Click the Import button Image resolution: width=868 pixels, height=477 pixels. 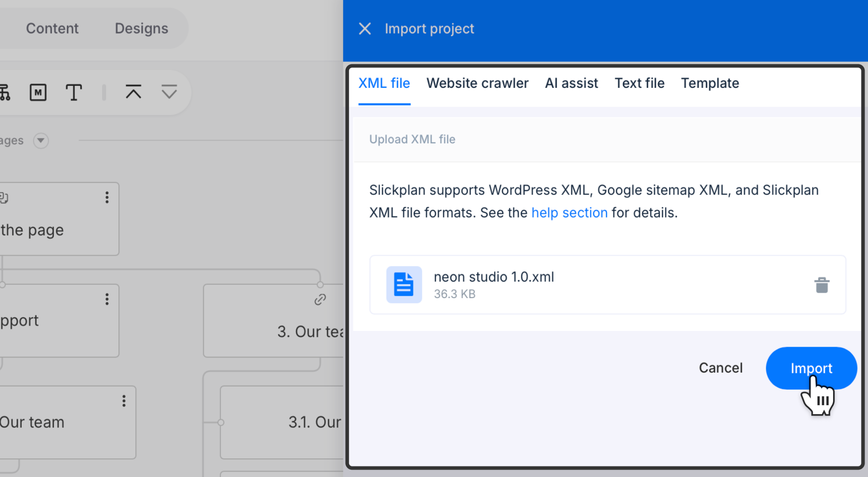click(x=811, y=368)
